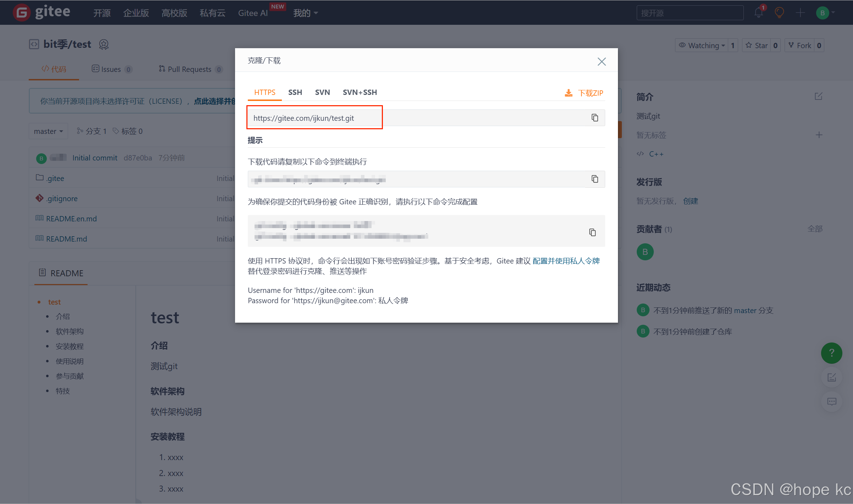
Task: Open the README.md file
Action: [66, 239]
